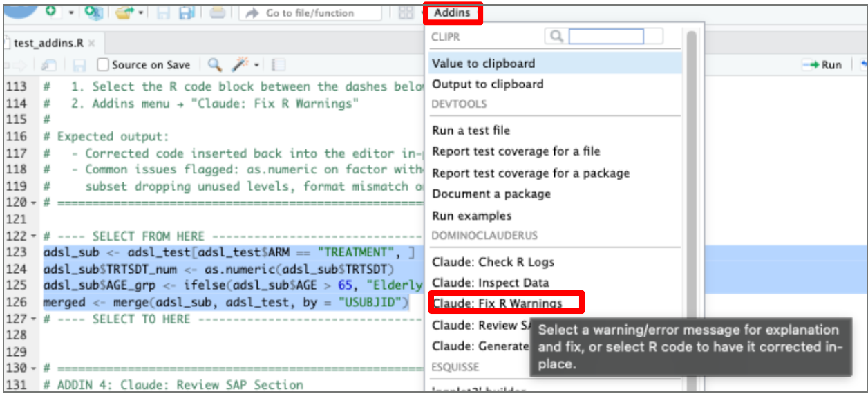Click line number 121 in gutter

point(15,220)
